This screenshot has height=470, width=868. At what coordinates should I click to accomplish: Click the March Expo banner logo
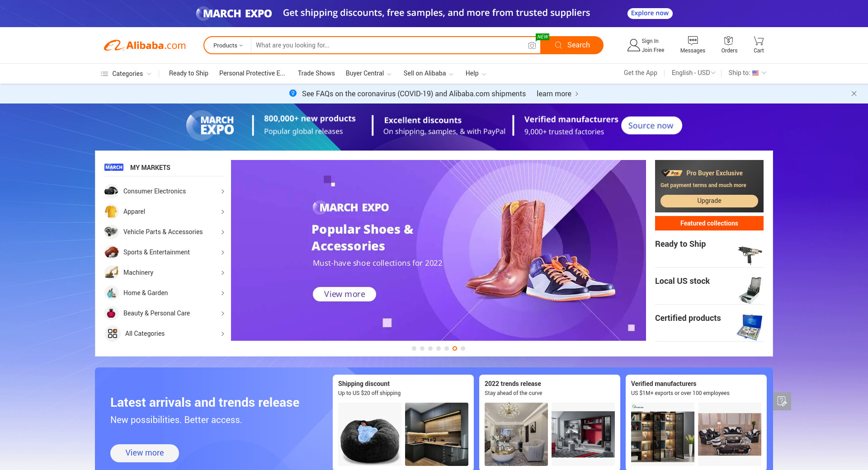[x=211, y=125]
